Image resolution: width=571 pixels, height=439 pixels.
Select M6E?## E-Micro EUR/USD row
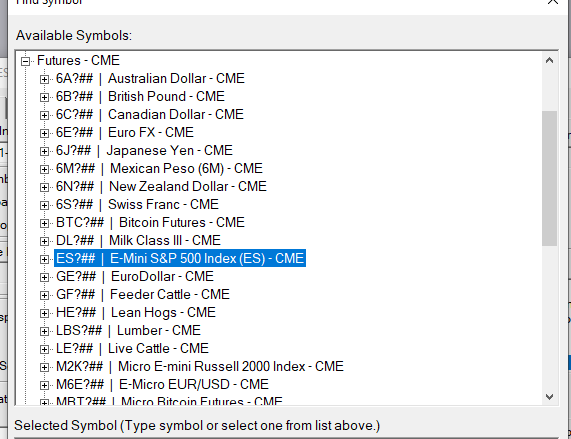[162, 385]
